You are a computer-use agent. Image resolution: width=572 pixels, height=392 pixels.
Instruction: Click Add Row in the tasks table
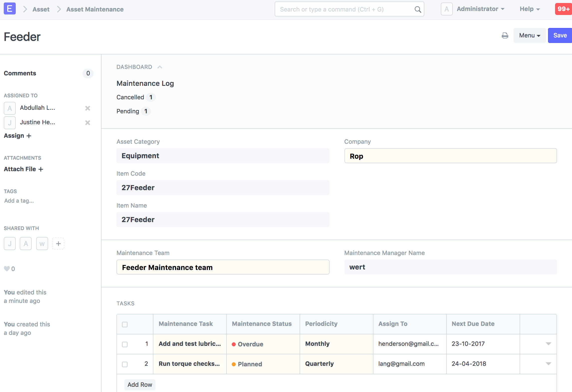pos(140,385)
